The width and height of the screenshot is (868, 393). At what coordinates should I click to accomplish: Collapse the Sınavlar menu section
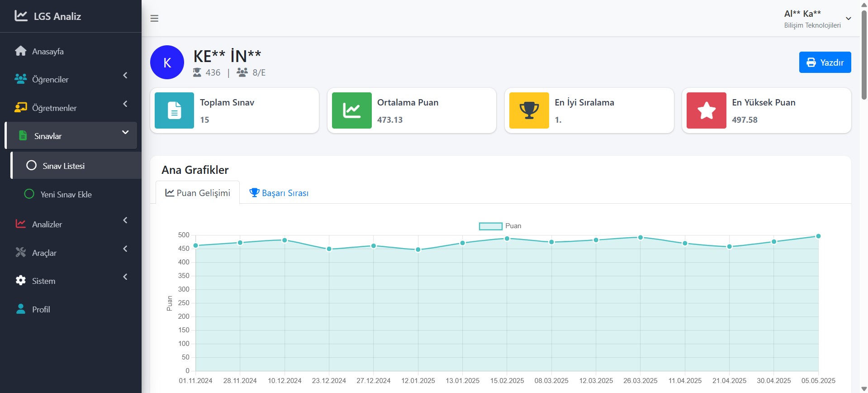coord(125,133)
